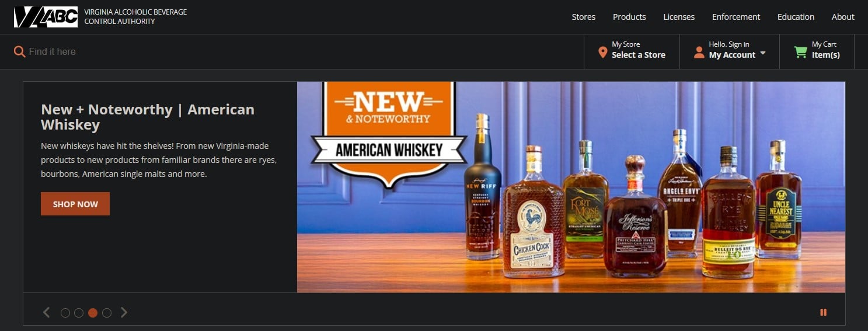The height and width of the screenshot is (331, 868).
Task: Go to previous carousel slide arrow
Action: [47, 312]
